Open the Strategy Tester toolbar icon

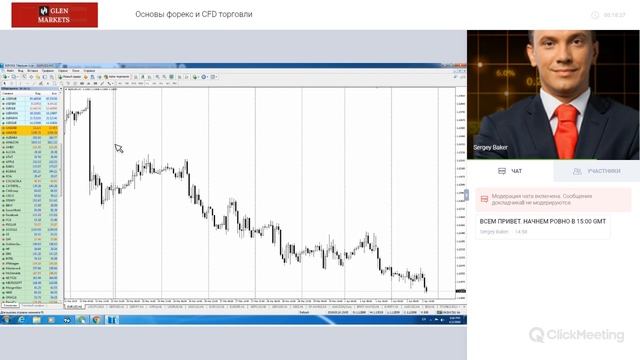coord(52,77)
